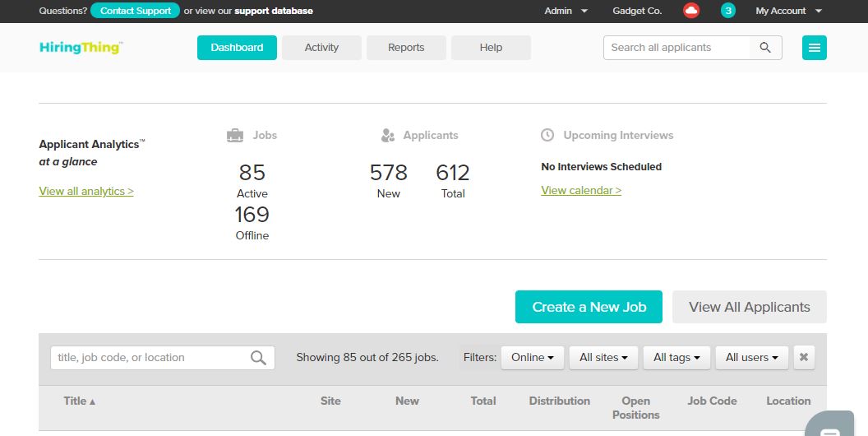Viewport: 868px width, 436px height.
Task: Sort by the Total column header
Action: 483,401
